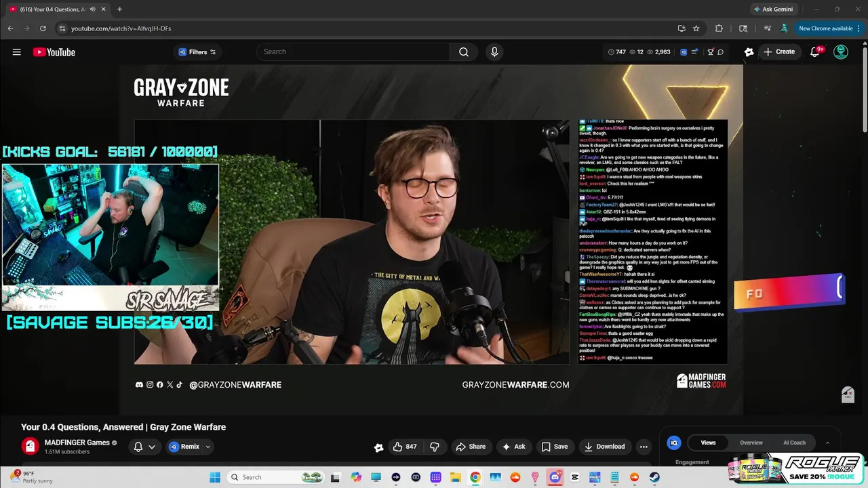Bookmark this page with star icon
This screenshot has width=868, height=488.
[696, 28]
